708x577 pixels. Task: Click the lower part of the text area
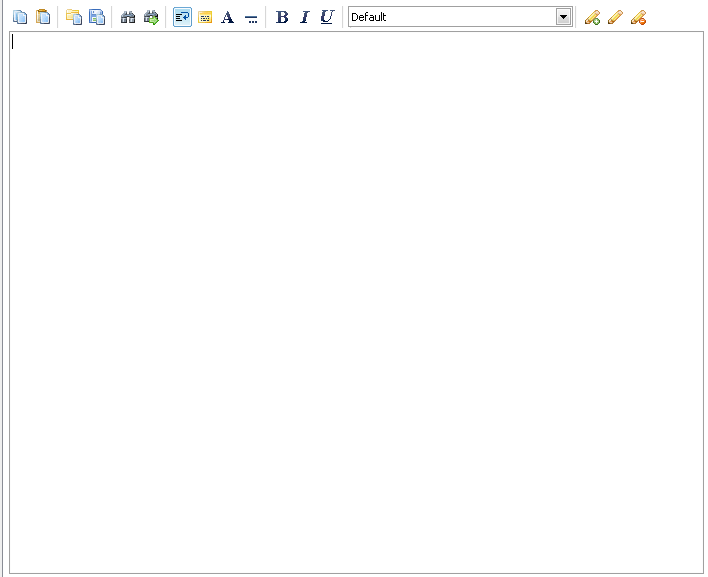[x=356, y=497]
